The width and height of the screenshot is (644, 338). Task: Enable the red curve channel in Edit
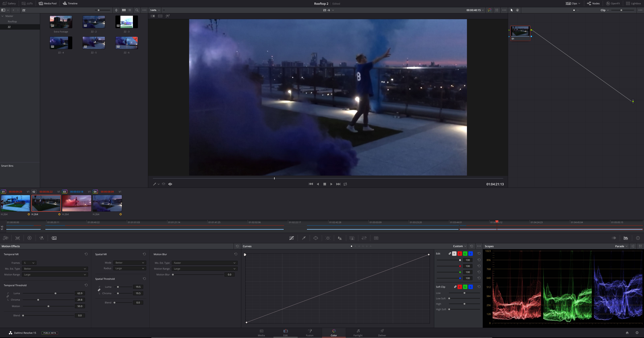(460, 253)
